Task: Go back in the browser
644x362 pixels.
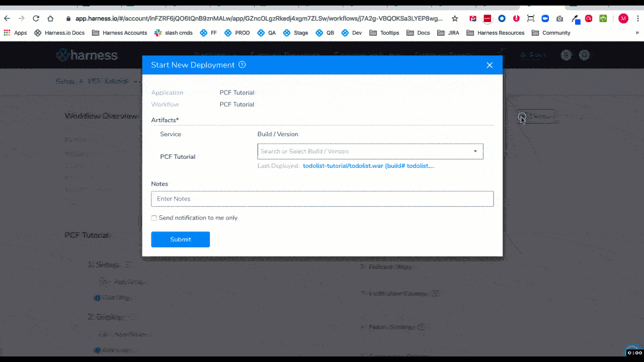Action: [x=7, y=19]
